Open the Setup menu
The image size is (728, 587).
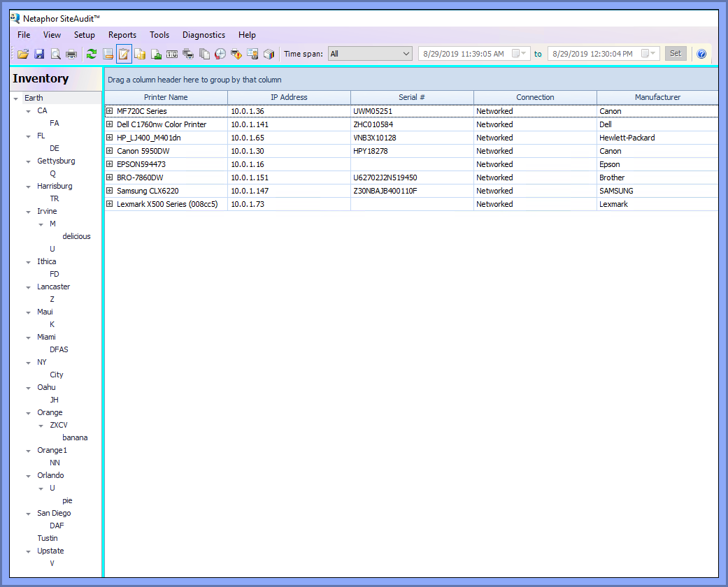pyautogui.click(x=85, y=35)
